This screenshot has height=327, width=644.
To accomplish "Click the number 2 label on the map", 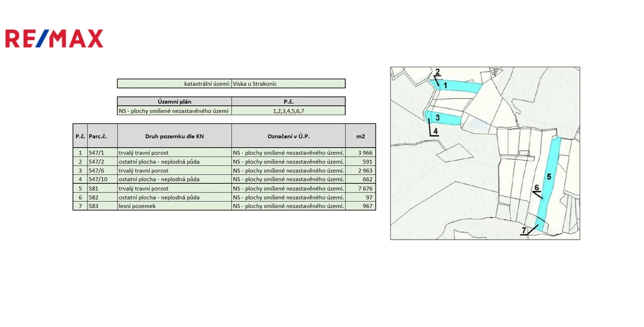I will click(438, 71).
